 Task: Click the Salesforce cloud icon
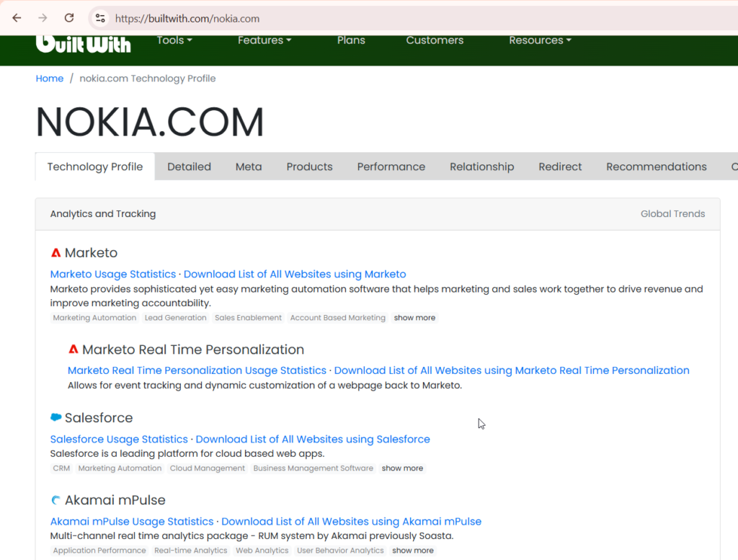tap(56, 417)
